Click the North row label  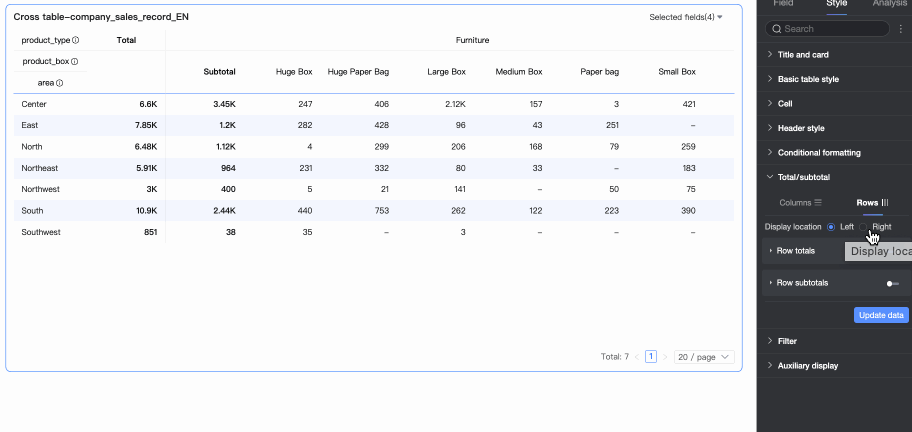31,147
